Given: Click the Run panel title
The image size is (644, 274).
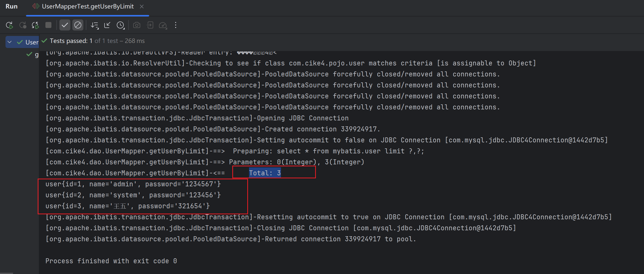Looking at the screenshot, I should (11, 6).
